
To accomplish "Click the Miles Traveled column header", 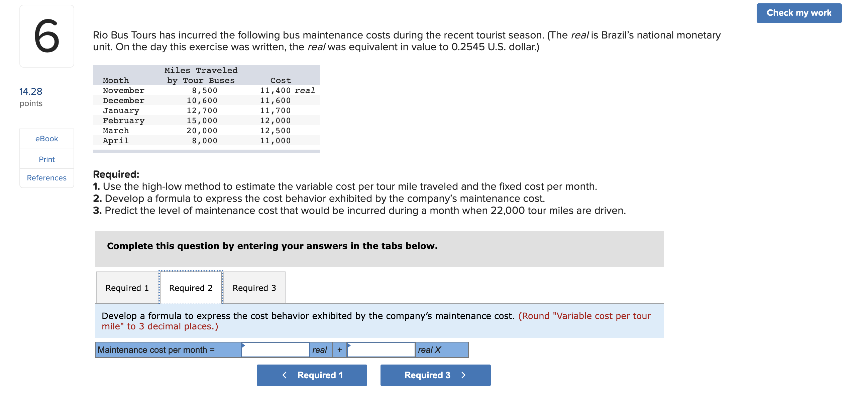I will click(201, 75).
